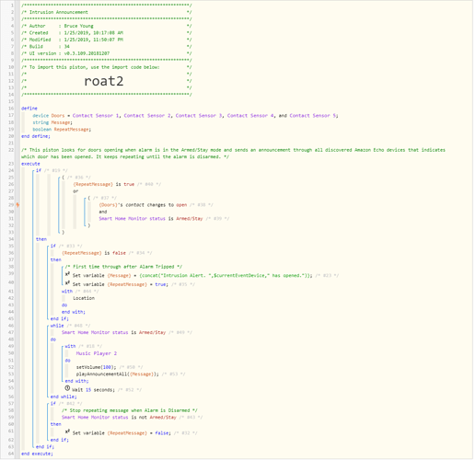Click the condition {RepeatMessage} is false
Image resolution: width=476 pixels, height=460 pixels.
pyautogui.click(x=94, y=253)
